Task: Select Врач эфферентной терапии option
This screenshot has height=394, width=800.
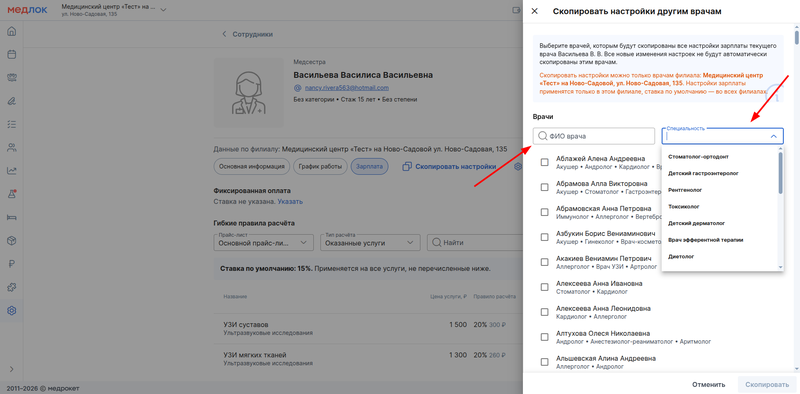Action: 720,240
